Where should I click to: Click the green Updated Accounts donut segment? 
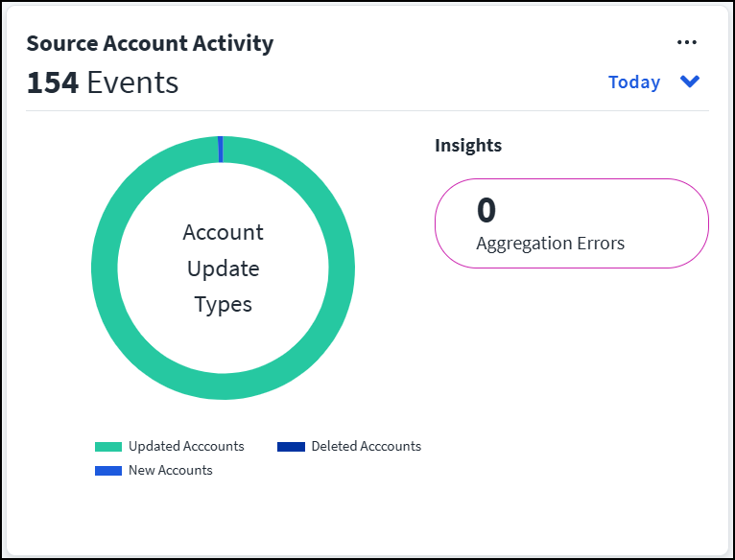pyautogui.click(x=341, y=268)
